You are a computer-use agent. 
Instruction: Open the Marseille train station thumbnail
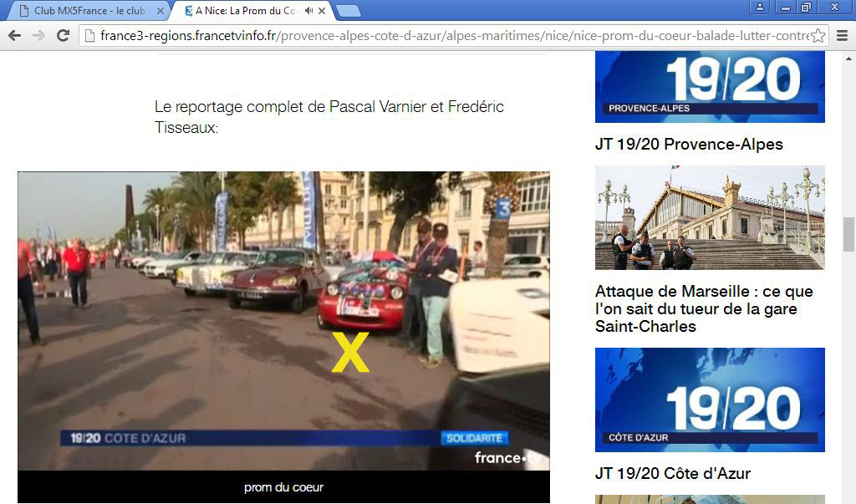(710, 218)
